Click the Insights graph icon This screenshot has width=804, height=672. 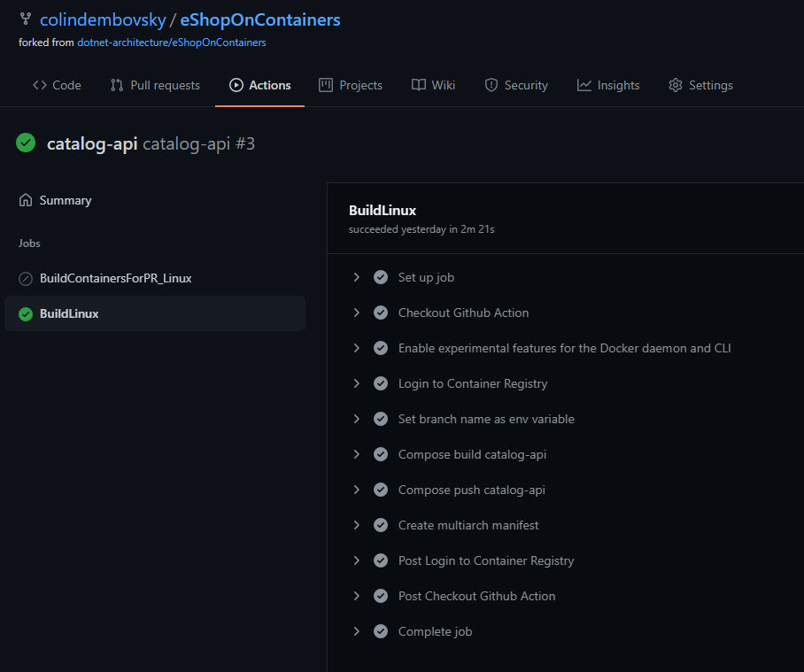tap(584, 85)
